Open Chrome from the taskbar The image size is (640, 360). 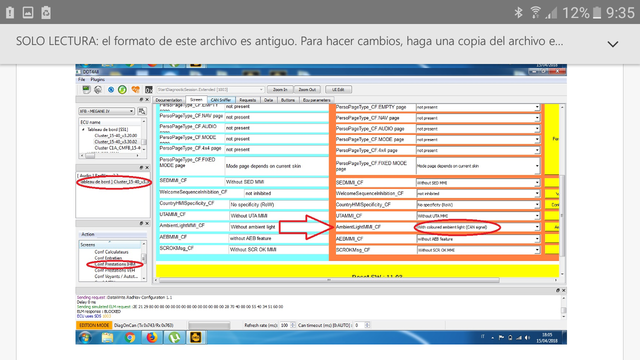click(130, 338)
